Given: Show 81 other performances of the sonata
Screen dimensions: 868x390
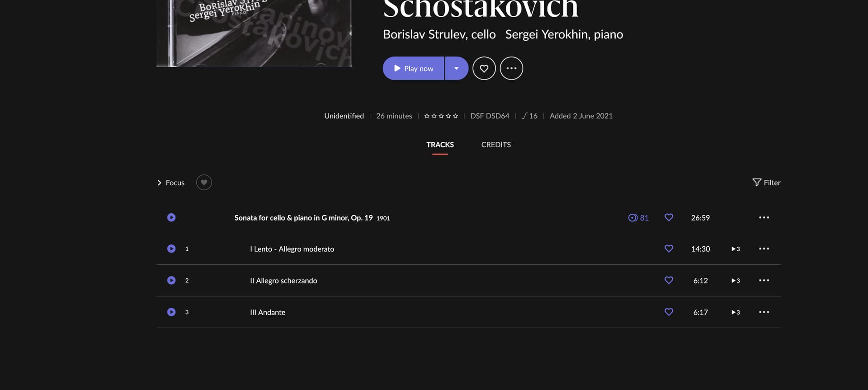Looking at the screenshot, I should coord(638,218).
